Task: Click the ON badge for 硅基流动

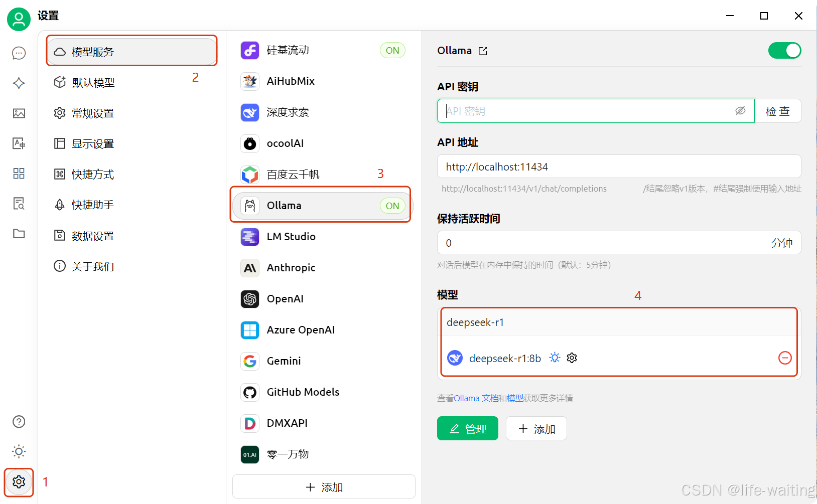Action: (x=392, y=50)
